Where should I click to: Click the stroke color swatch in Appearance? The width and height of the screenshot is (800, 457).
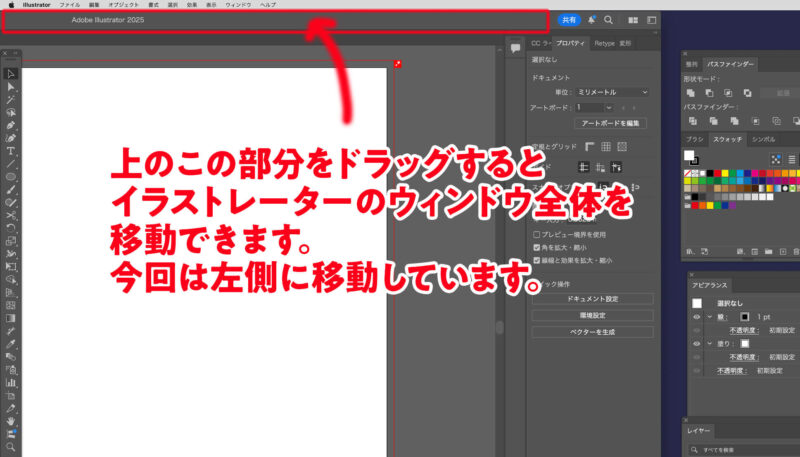pos(745,317)
